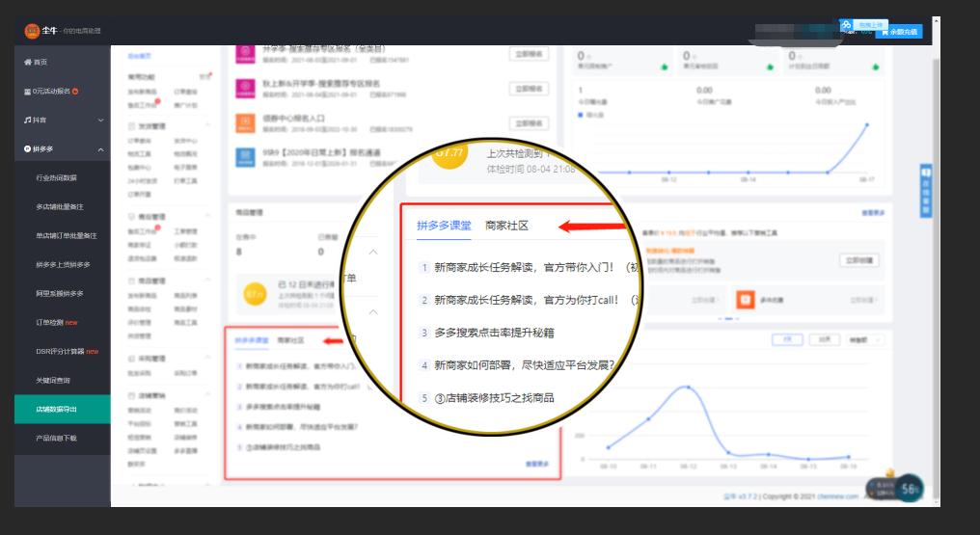Click 采购管理 section icon
Image resolution: width=980 pixels, height=535 pixels.
132,359
